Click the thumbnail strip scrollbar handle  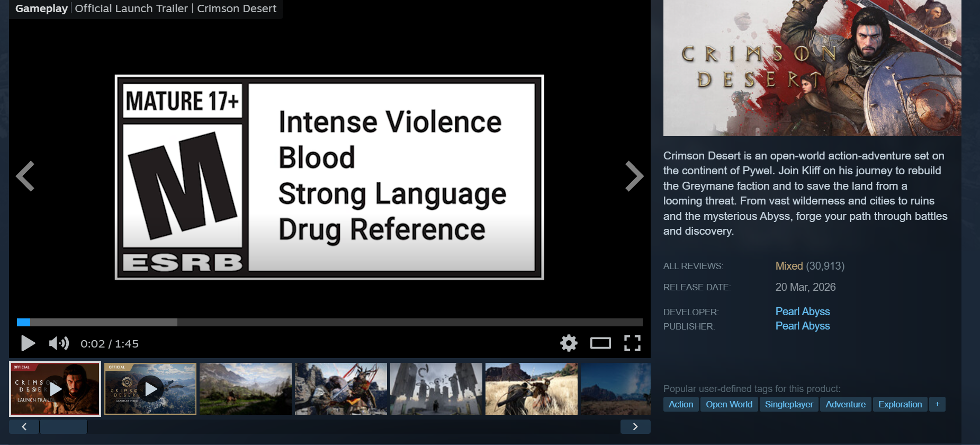(64, 426)
